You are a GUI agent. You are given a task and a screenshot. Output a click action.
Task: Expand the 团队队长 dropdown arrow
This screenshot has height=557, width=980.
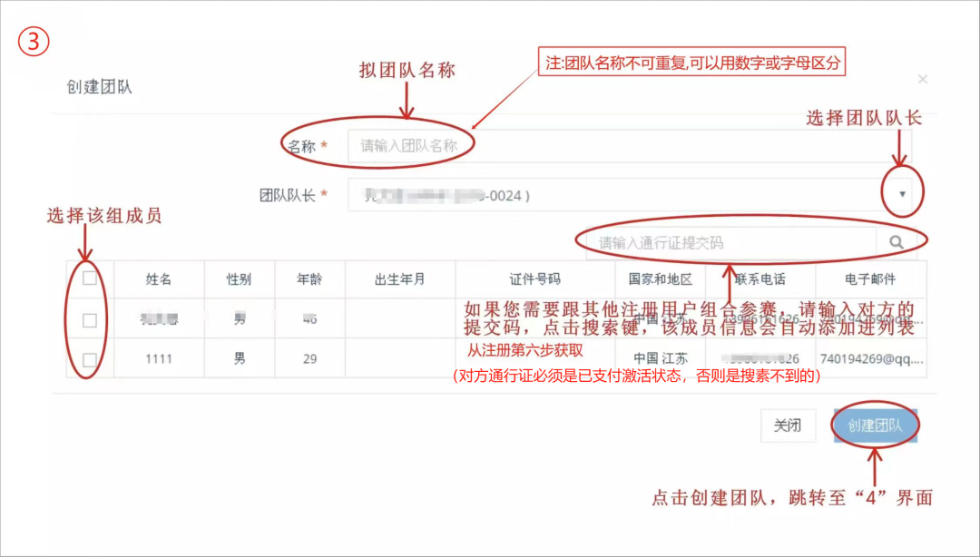[x=902, y=195]
